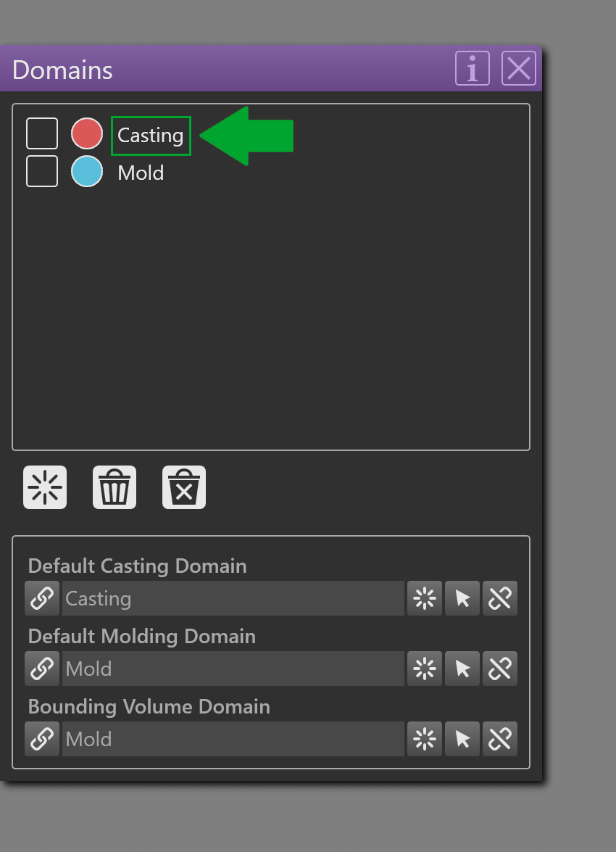Viewport: 616px width, 852px height.
Task: Click the blue Mold color swatch
Action: [x=87, y=171]
